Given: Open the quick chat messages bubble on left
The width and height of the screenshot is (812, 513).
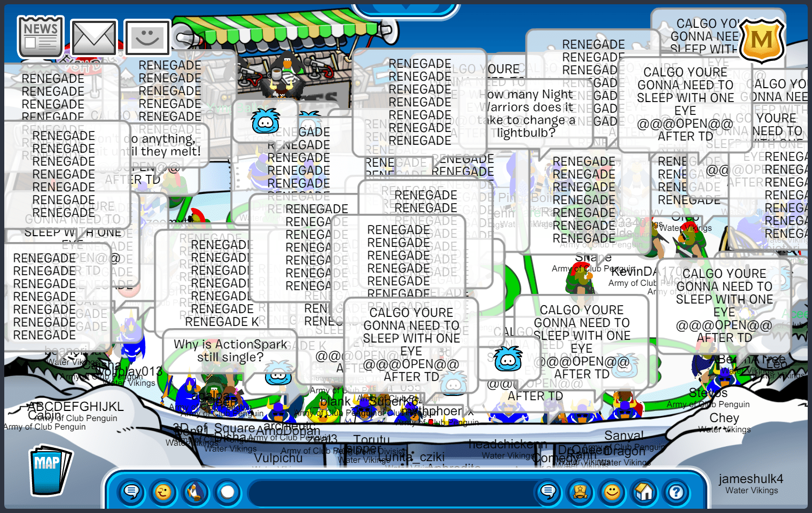Looking at the screenshot, I should click(131, 492).
